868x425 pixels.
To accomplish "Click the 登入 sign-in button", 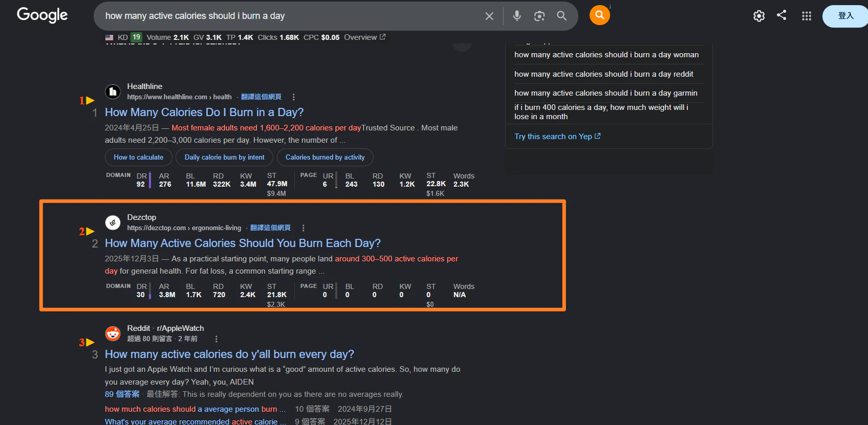I will (x=845, y=16).
